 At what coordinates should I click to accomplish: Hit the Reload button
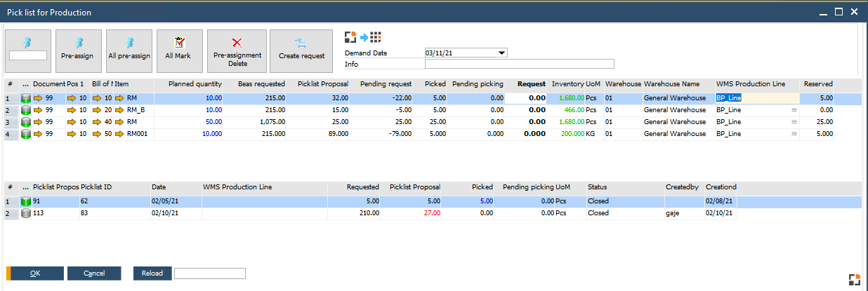tap(152, 273)
